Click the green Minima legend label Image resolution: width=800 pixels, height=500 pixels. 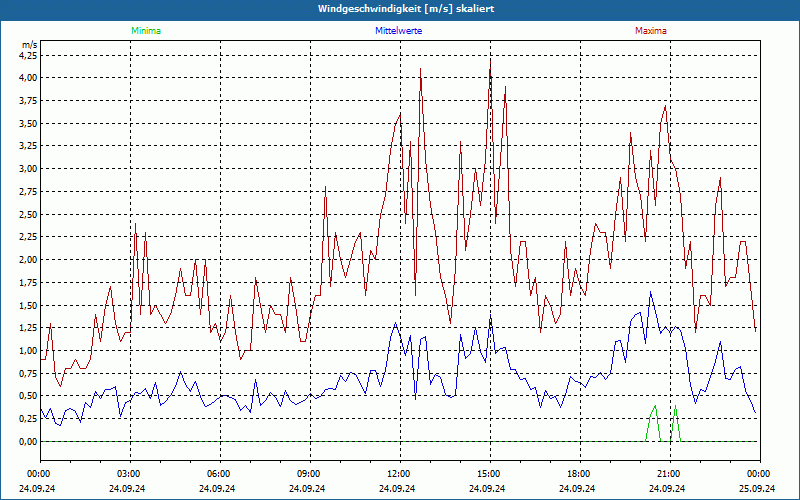tap(145, 31)
